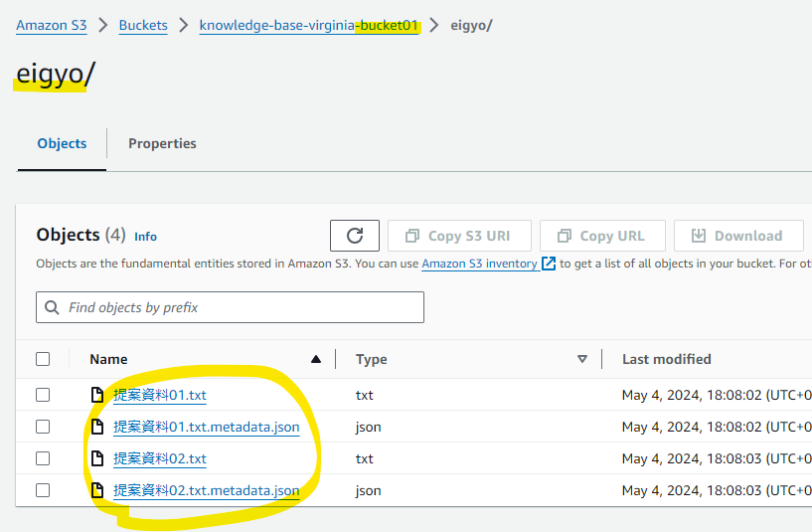Click the file icon beside 提案資料02.txt
Screen dimensions: 812x532
96,458
